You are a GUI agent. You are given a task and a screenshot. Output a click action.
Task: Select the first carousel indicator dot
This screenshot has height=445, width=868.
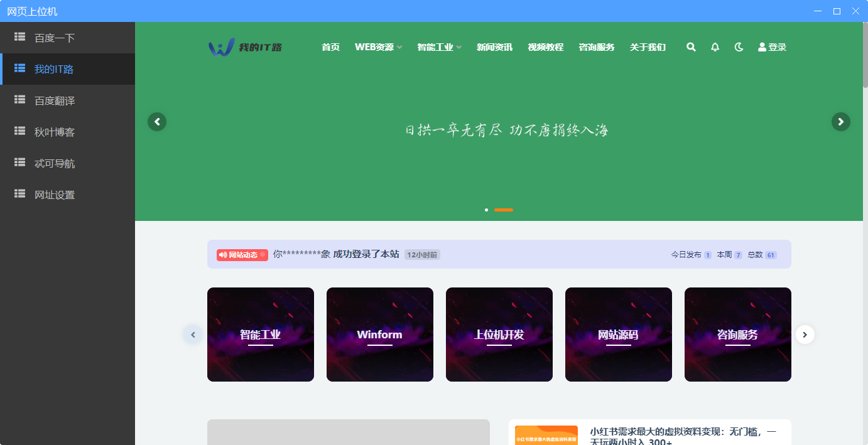(486, 210)
